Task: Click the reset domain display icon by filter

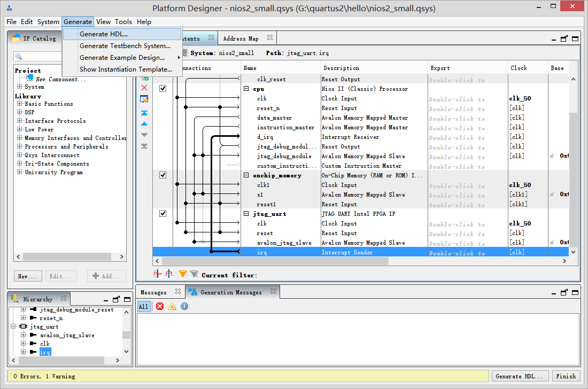Action: coord(169,274)
